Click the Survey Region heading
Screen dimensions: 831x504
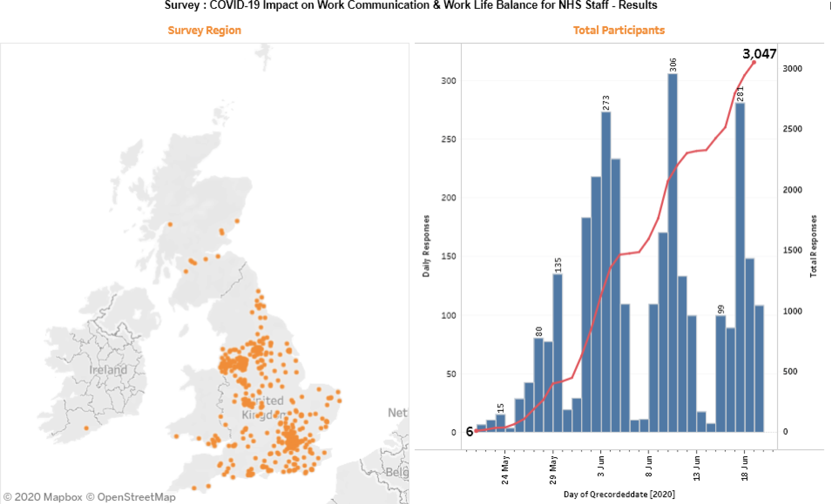[204, 30]
